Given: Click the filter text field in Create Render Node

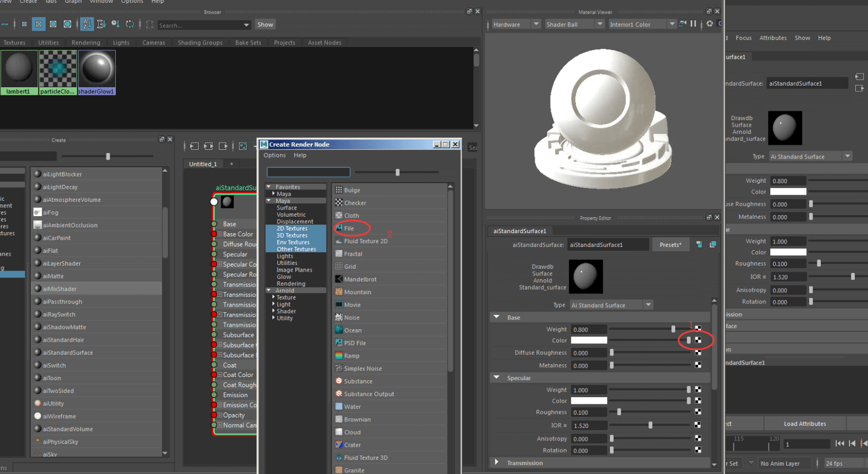Looking at the screenshot, I should [308, 172].
